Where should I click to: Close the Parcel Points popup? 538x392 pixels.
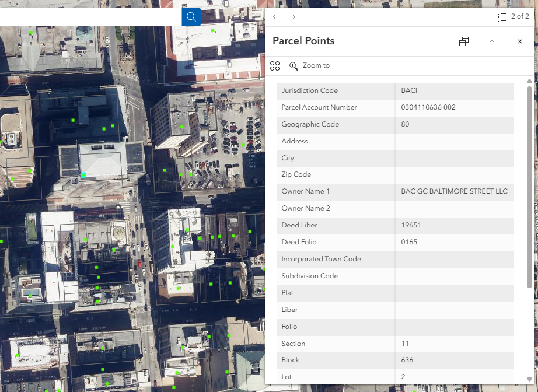(x=519, y=41)
